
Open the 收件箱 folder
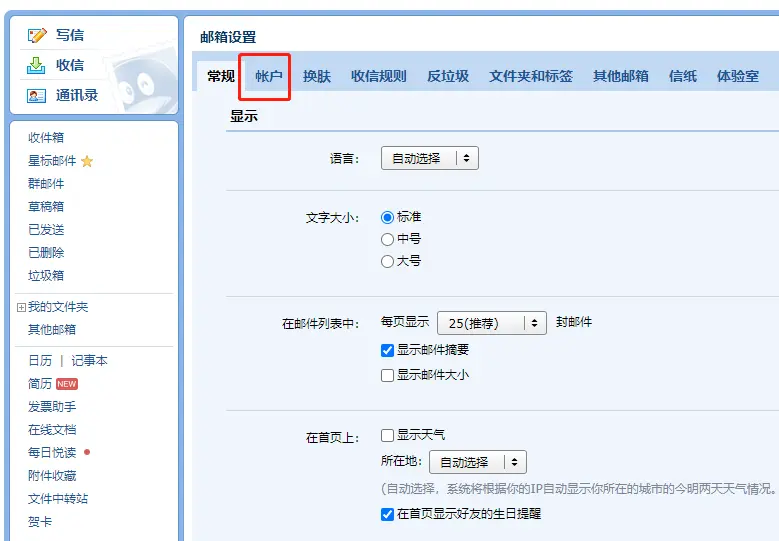pyautogui.click(x=46, y=138)
